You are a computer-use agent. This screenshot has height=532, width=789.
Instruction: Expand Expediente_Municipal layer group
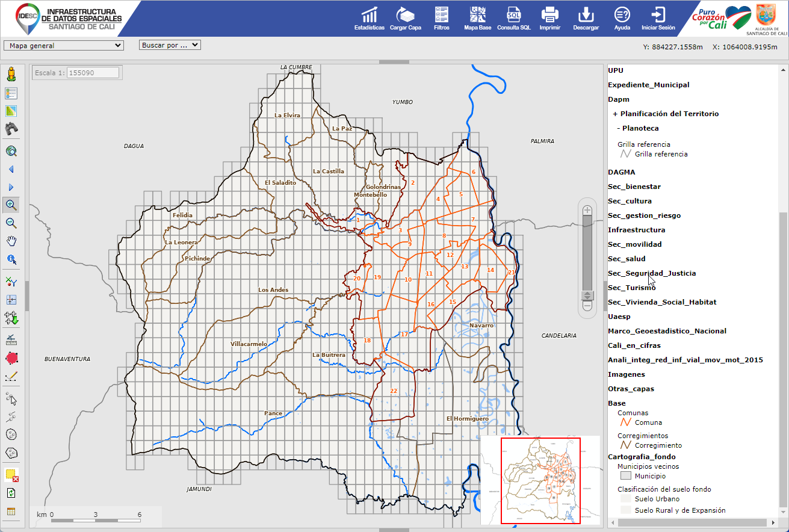point(649,85)
